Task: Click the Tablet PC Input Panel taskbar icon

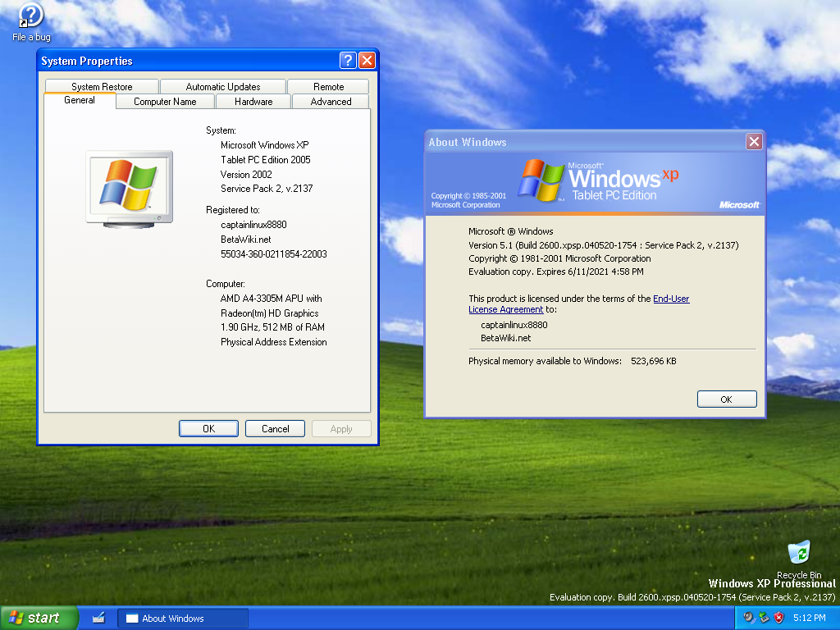Action: coord(98,618)
